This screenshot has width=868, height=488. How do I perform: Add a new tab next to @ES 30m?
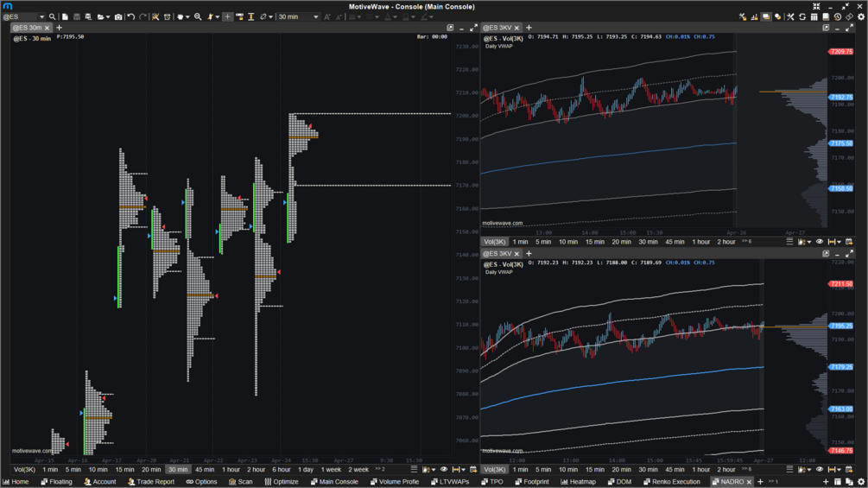(60, 28)
